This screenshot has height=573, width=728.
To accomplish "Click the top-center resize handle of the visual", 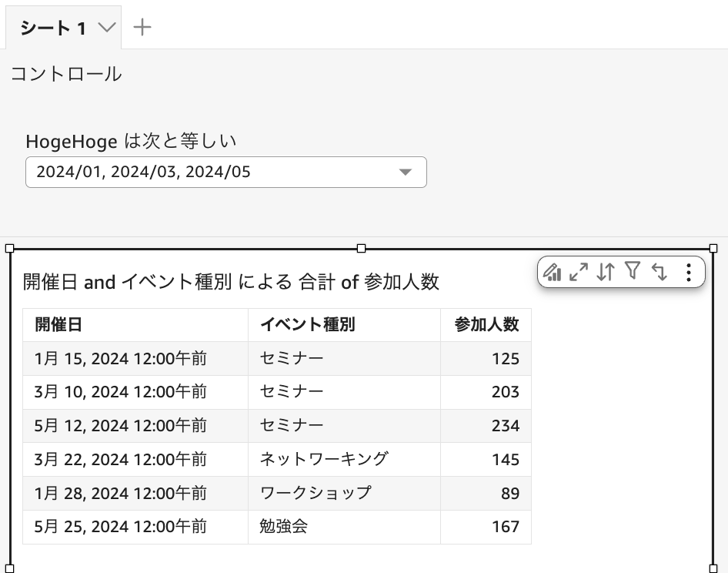I will (x=359, y=246).
